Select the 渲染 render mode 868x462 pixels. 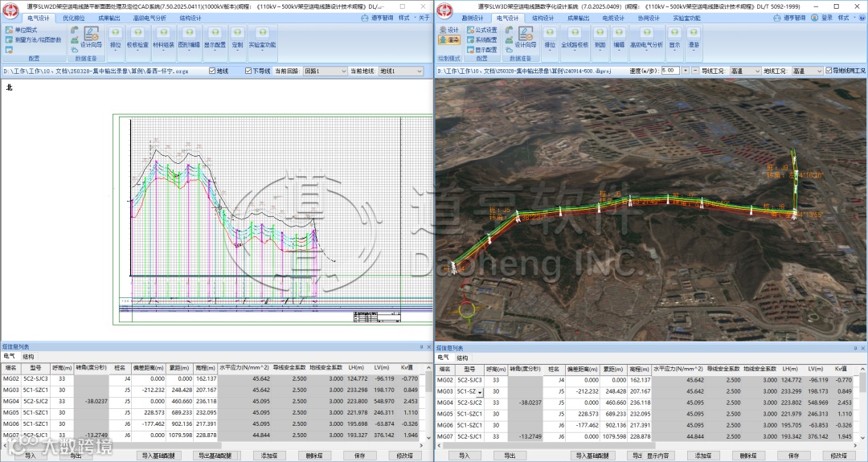pos(448,39)
